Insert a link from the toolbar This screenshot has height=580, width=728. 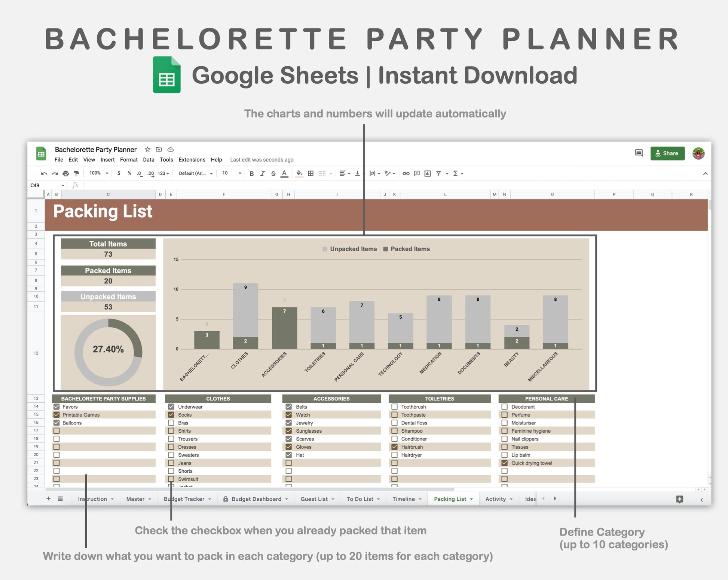click(406, 174)
